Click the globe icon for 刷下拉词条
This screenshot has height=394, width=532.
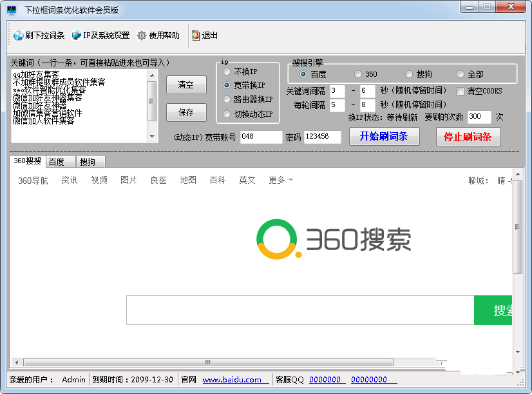click(x=18, y=35)
